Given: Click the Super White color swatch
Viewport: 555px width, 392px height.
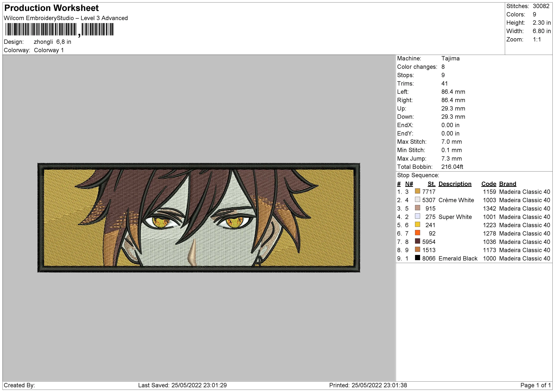Looking at the screenshot, I should tap(417, 216).
